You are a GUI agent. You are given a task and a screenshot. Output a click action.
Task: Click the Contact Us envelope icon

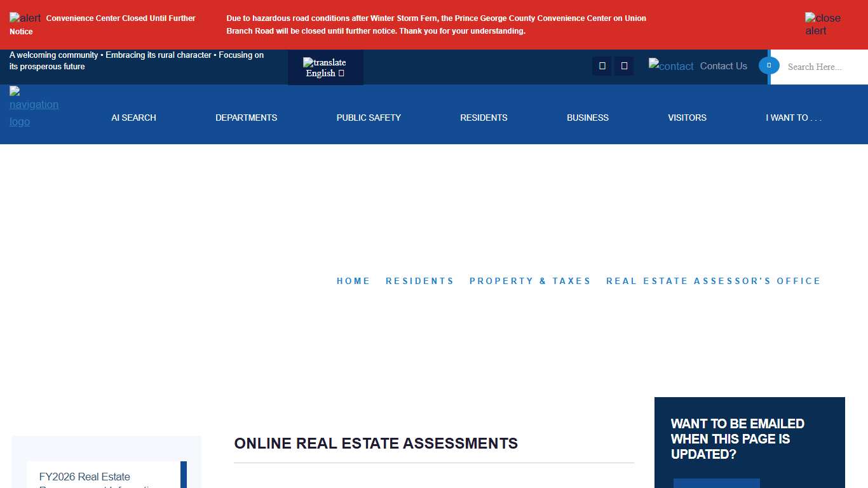pyautogui.click(x=671, y=65)
